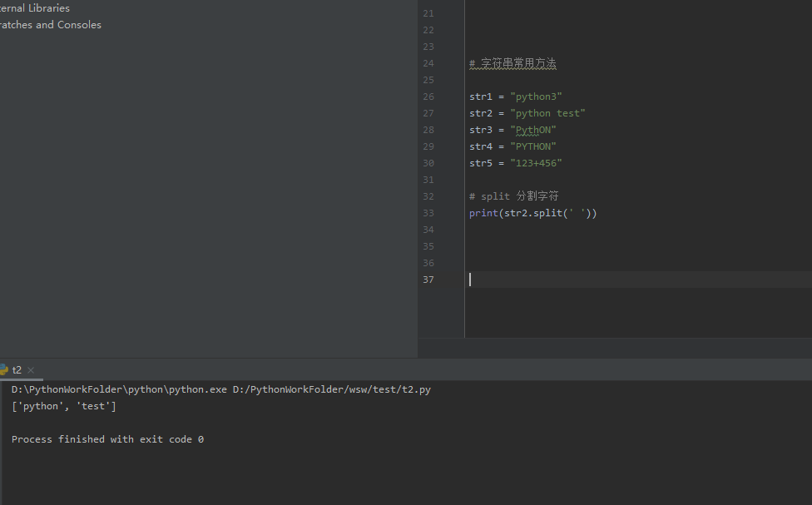Select the t2 run console tab
Screen dimensions: 812x505
pyautogui.click(x=17, y=369)
